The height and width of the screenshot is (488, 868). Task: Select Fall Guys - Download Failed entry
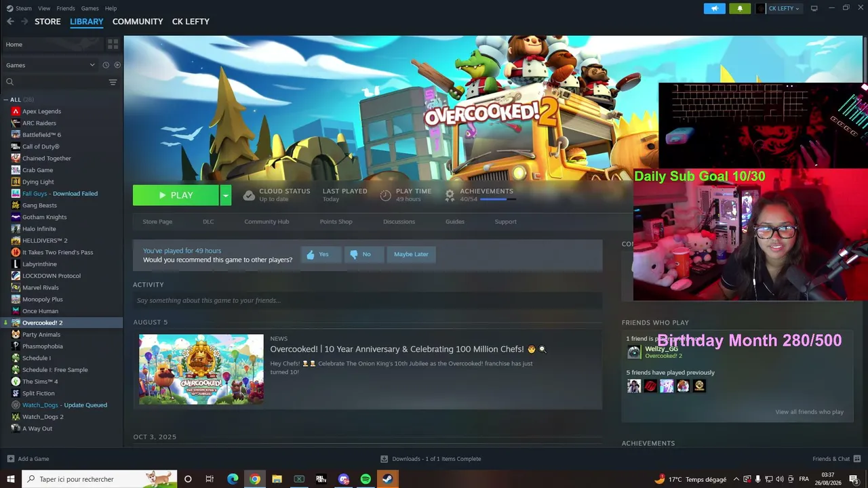(x=61, y=194)
